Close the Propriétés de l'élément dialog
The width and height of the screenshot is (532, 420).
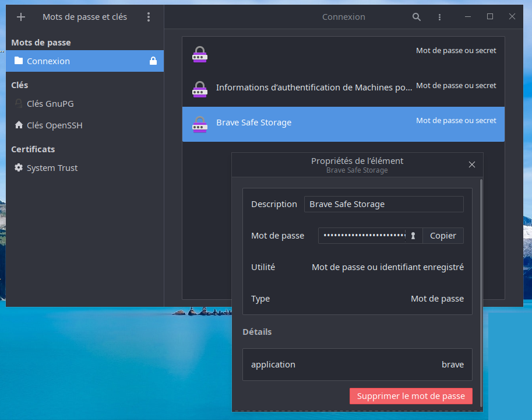point(472,165)
